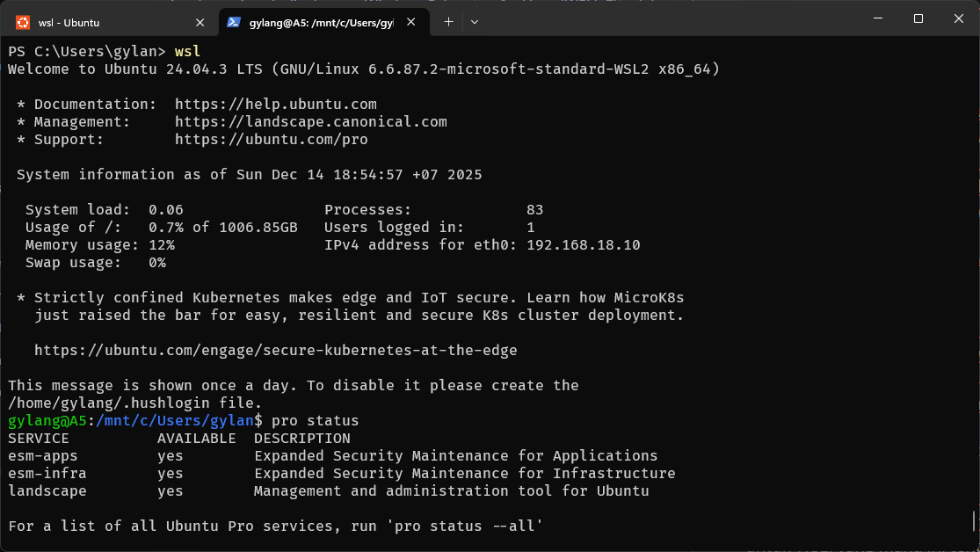
Task: Open the secure-kubernetes-at-the-edge URL
Action: (275, 351)
